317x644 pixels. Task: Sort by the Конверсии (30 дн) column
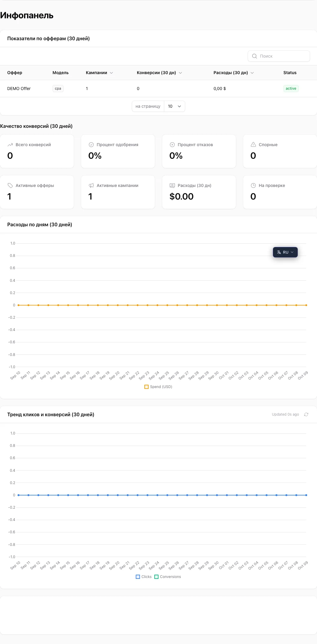click(x=159, y=73)
